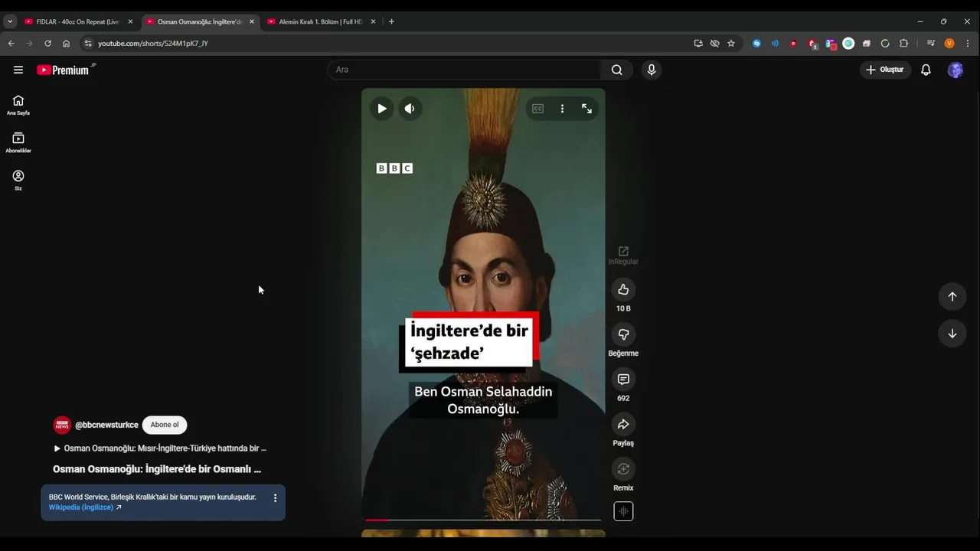Open the bbcnewsturkce channel avatar
Image resolution: width=980 pixels, height=551 pixels.
[x=62, y=425]
